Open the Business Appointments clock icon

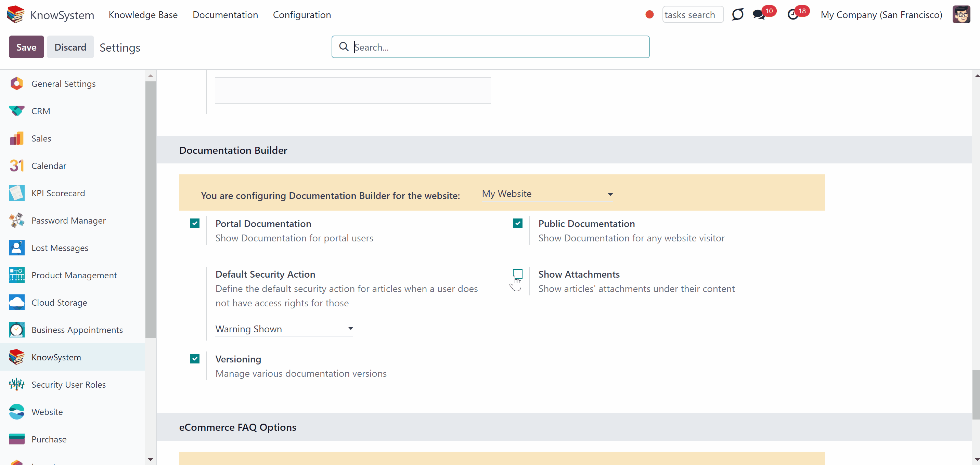[17, 330]
